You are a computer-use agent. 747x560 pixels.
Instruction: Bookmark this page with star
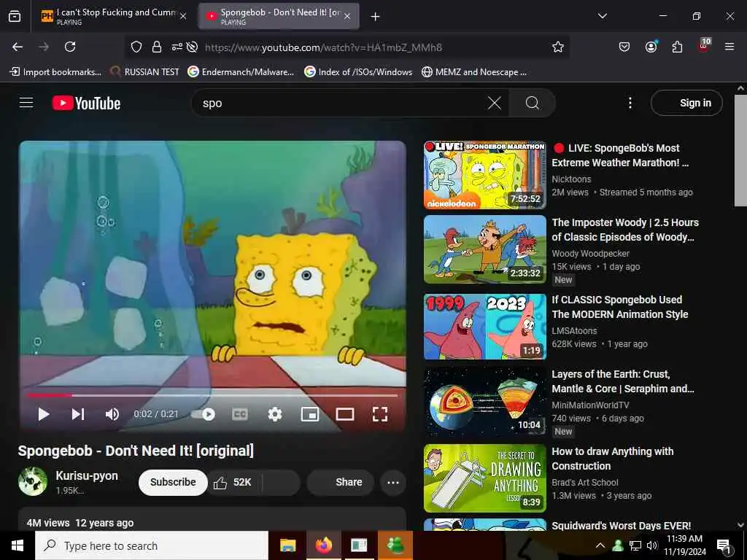click(x=557, y=47)
